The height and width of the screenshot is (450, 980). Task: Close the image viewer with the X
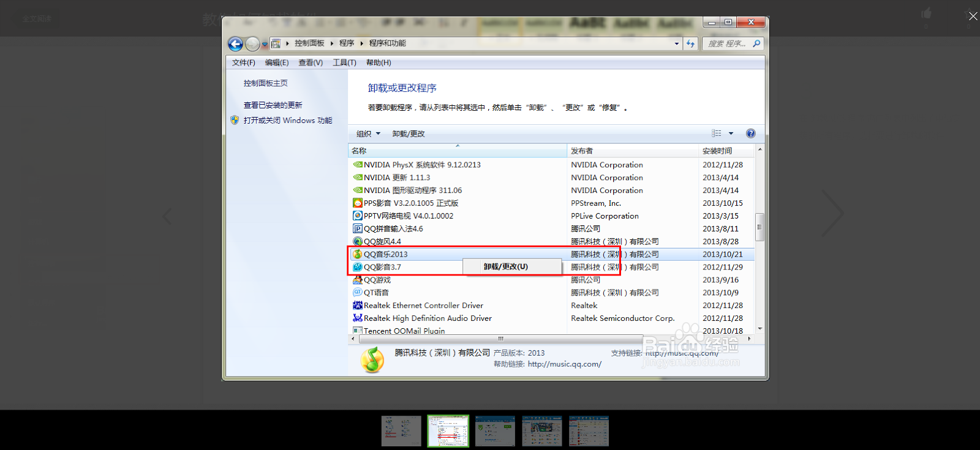pyautogui.click(x=973, y=16)
